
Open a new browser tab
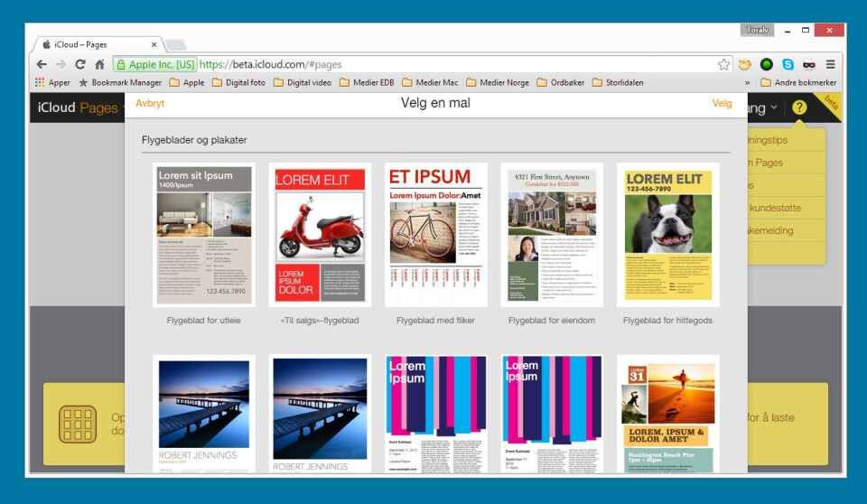pos(175,44)
